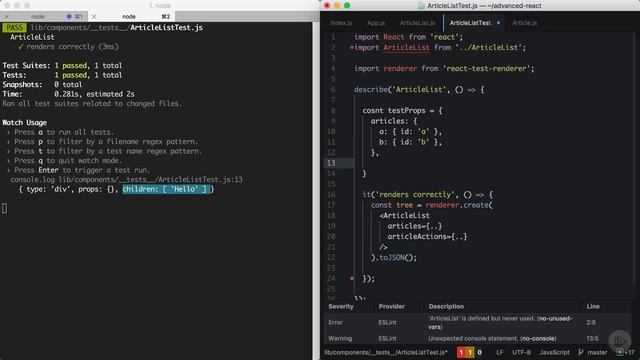
Task: Sort linter panel by Provider column
Action: point(391,307)
